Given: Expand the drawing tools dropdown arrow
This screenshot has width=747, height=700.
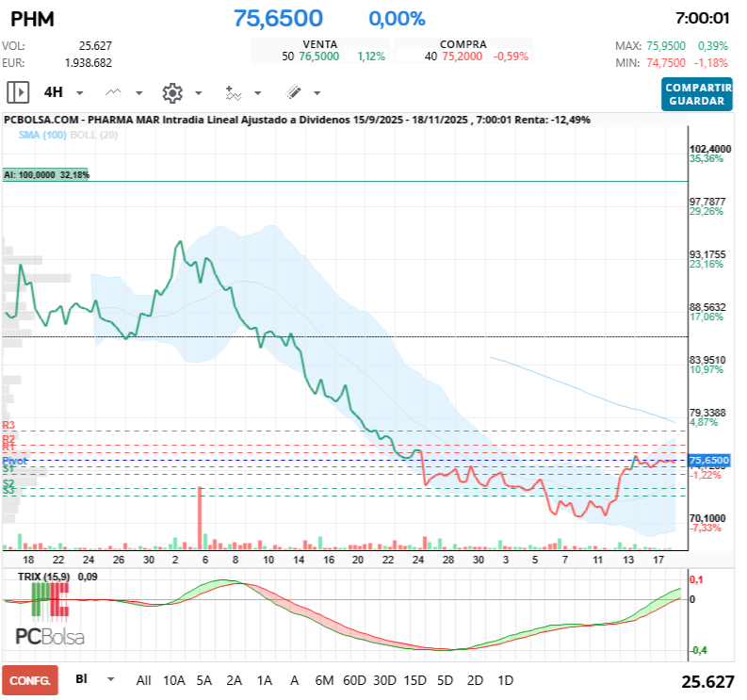Looking at the screenshot, I should (x=317, y=93).
